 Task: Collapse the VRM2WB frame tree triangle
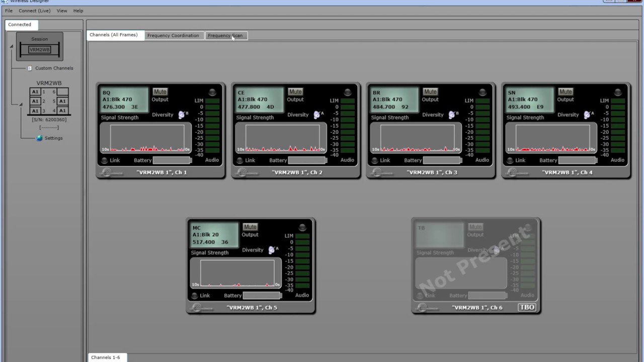tap(21, 105)
